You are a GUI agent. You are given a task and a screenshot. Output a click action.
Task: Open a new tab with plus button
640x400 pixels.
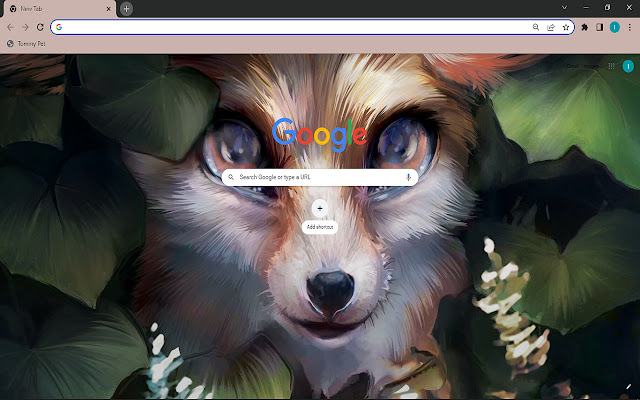pos(127,9)
